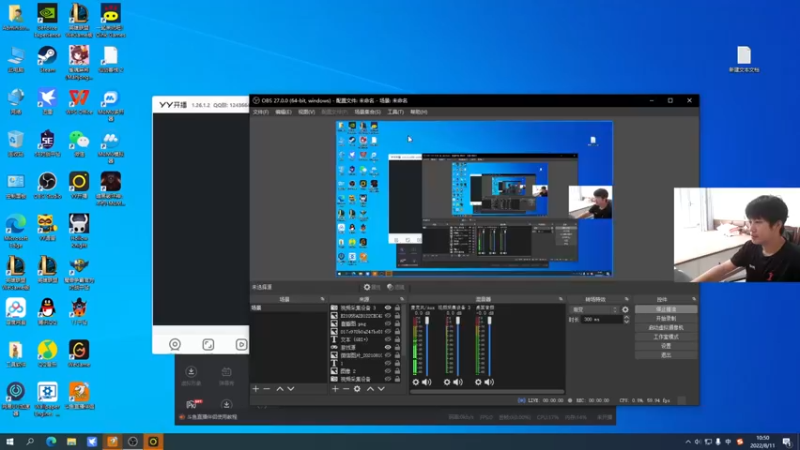The width and height of the screenshot is (800, 450).
Task: Click play icon in YY开播 window
Action: (x=241, y=344)
